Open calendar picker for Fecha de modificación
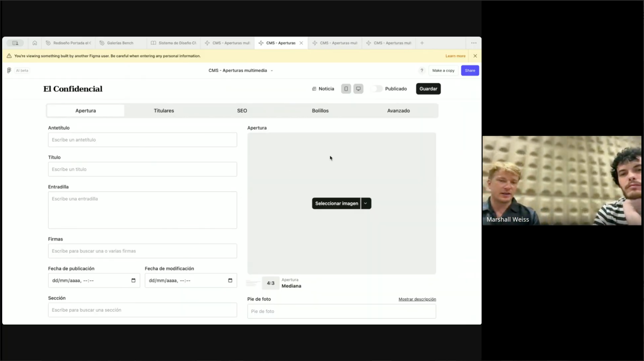This screenshot has width=644, height=361. [230, 280]
